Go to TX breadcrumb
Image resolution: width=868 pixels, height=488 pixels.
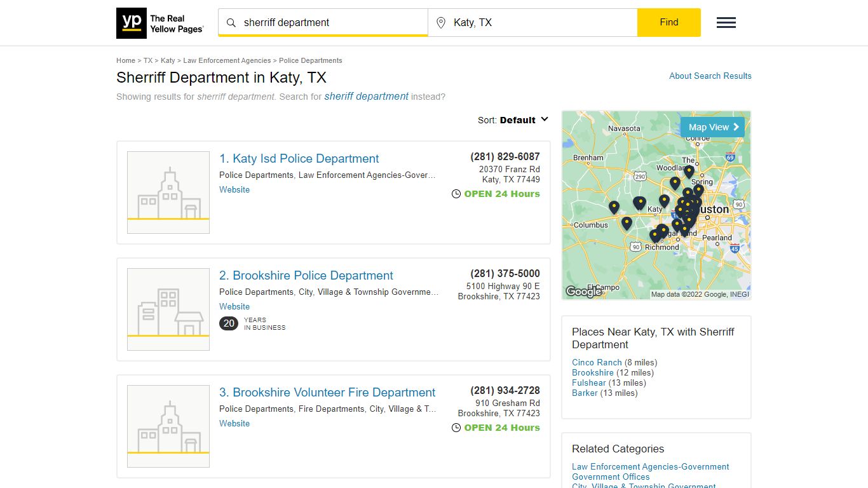(x=148, y=60)
